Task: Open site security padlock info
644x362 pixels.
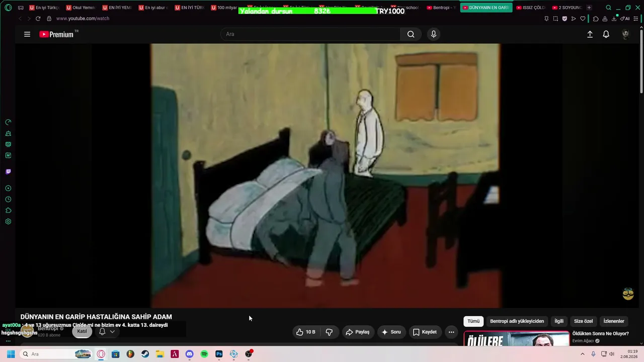Action: coord(49,19)
